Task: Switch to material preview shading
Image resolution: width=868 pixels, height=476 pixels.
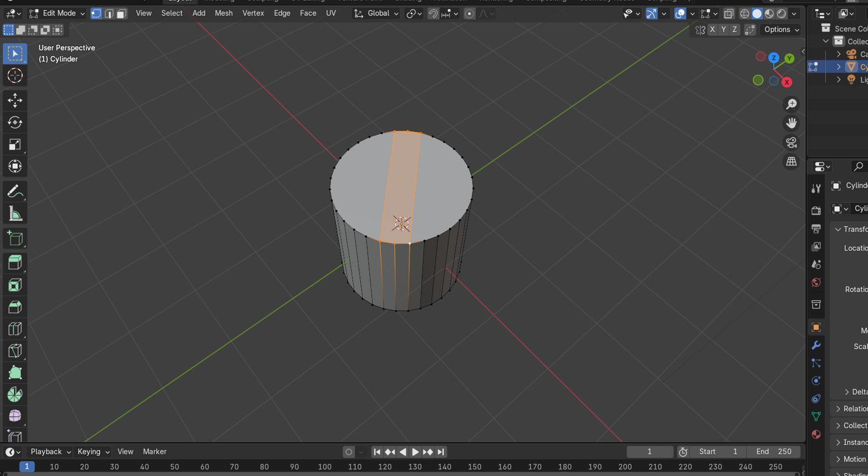Action: 769,13
